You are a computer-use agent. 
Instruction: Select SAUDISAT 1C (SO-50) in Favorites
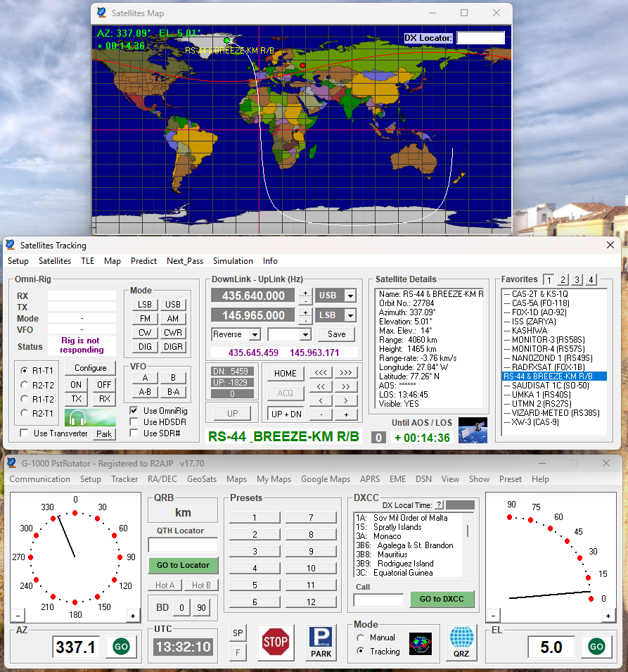tap(554, 386)
